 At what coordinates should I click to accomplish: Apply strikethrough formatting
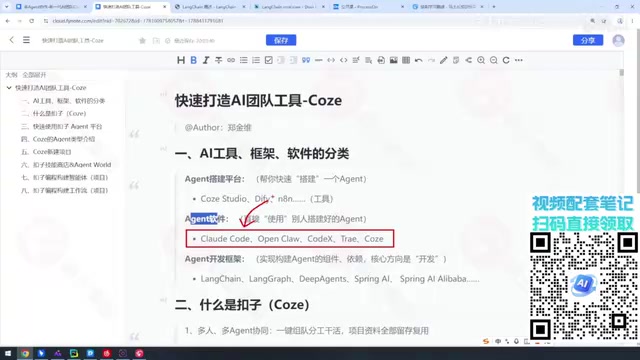pos(218,60)
